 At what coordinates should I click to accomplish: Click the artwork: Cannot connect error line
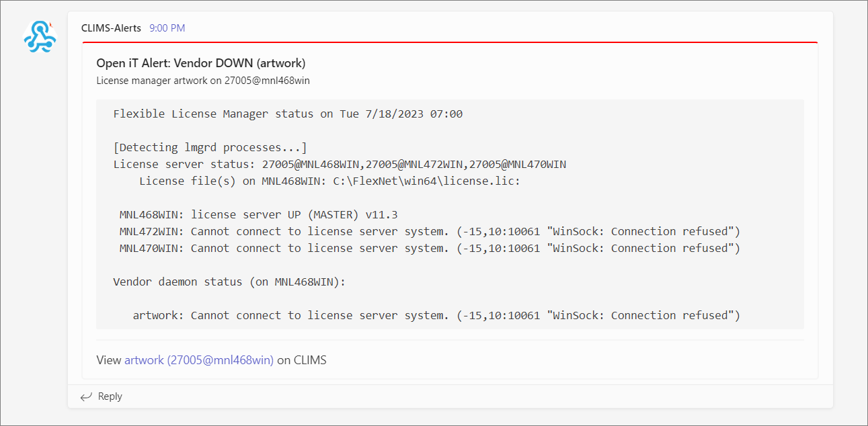tap(436, 315)
